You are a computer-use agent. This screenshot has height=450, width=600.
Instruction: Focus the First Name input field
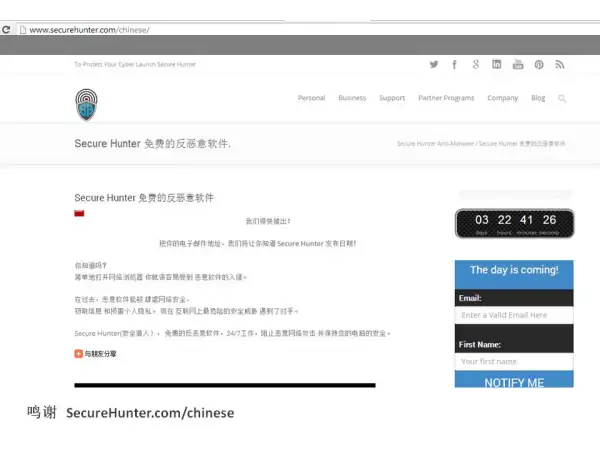[514, 361]
